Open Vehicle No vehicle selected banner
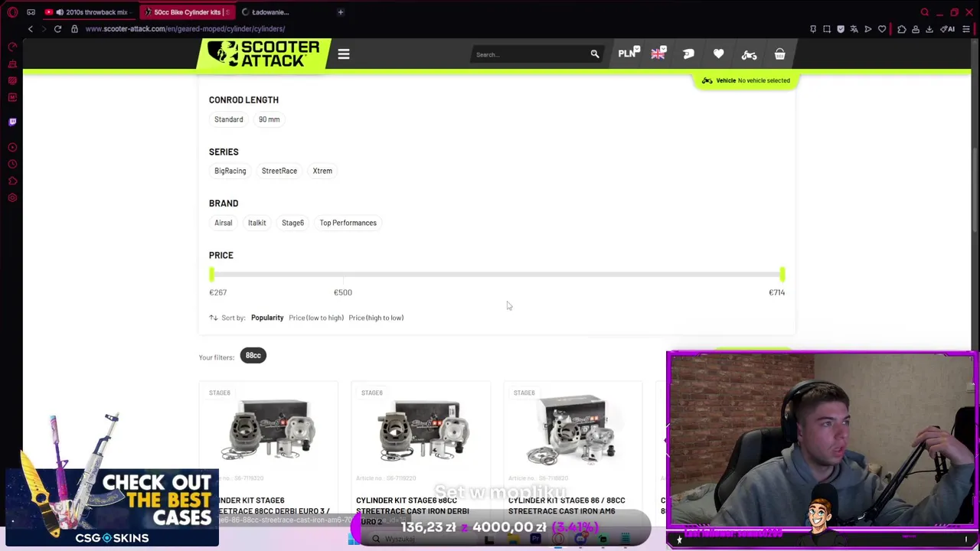 [746, 80]
